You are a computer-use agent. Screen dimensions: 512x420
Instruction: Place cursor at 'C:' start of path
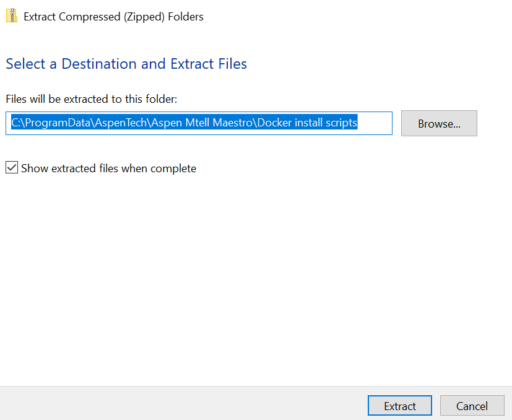pos(12,123)
